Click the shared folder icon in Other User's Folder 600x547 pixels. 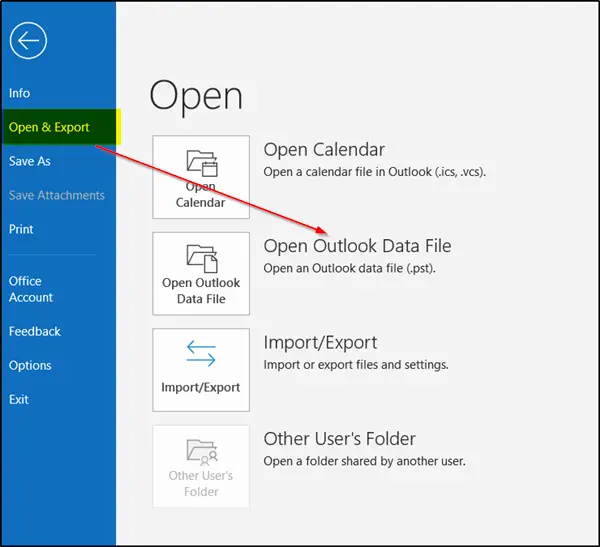[x=202, y=452]
